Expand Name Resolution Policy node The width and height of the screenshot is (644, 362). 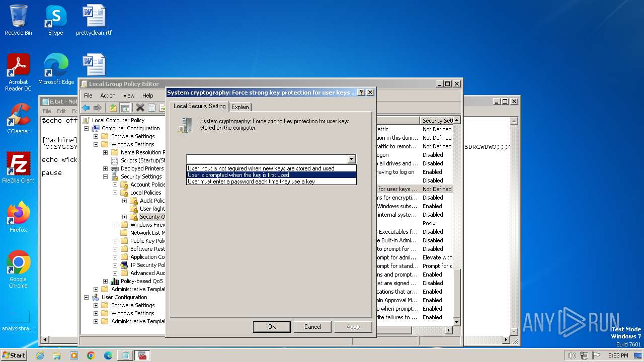105,152
